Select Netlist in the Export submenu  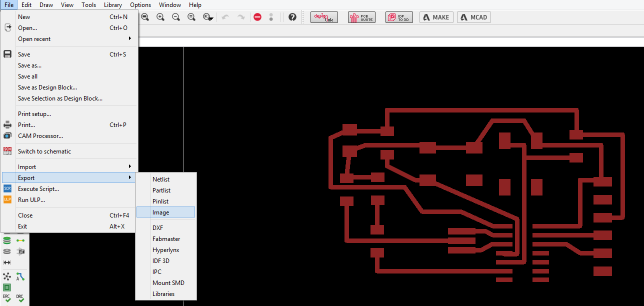point(166,179)
